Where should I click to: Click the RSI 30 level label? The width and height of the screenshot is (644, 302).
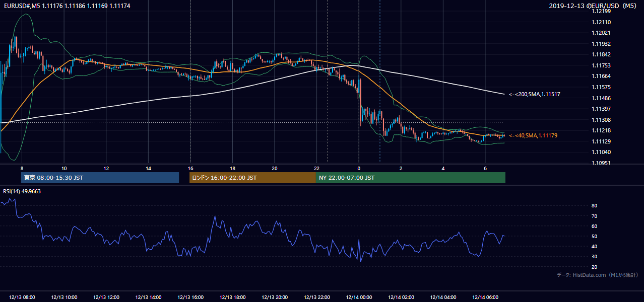tap(594, 257)
